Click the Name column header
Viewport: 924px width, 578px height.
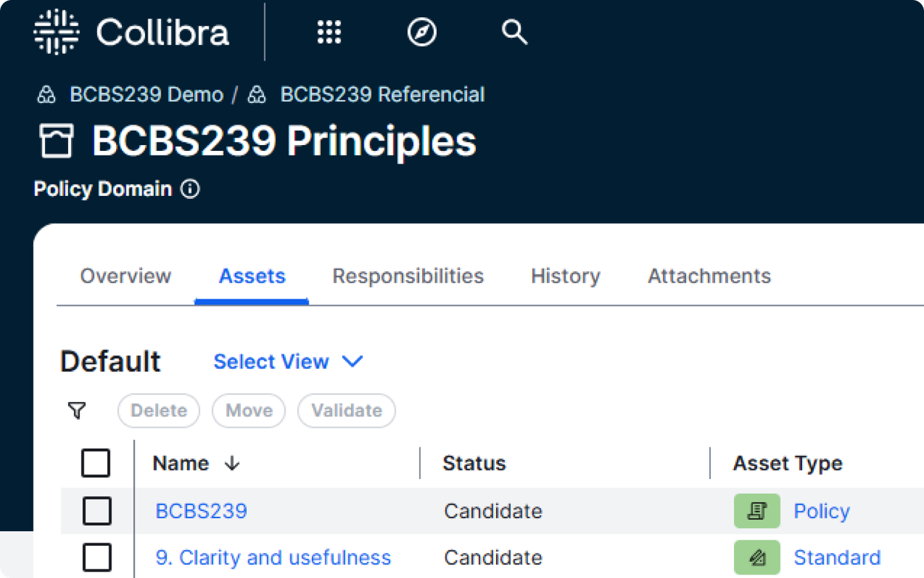point(181,463)
